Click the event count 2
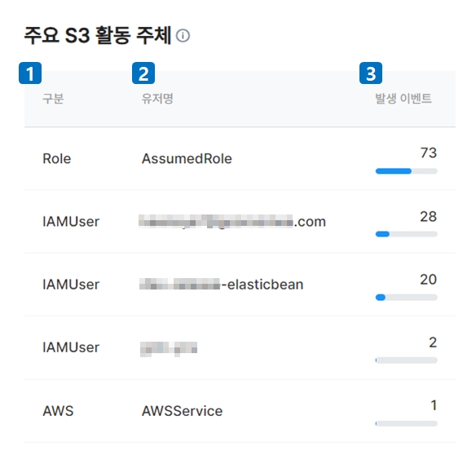This screenshot has height=473, width=476. point(433,343)
